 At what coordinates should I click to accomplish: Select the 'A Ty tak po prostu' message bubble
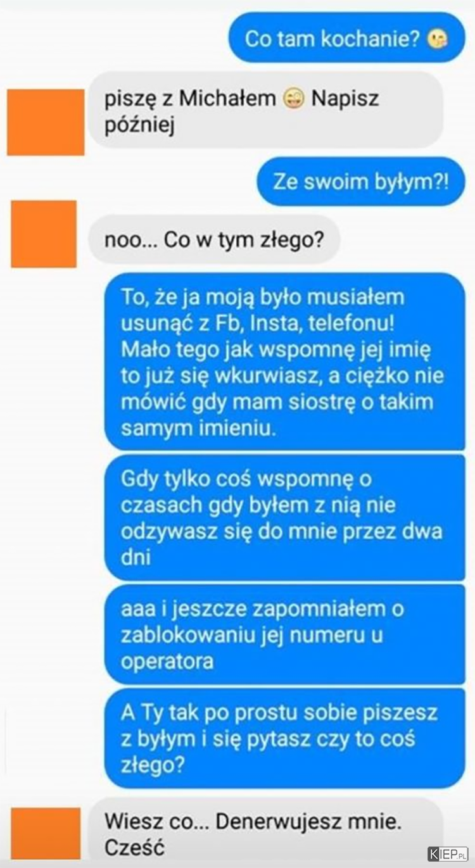click(x=284, y=738)
